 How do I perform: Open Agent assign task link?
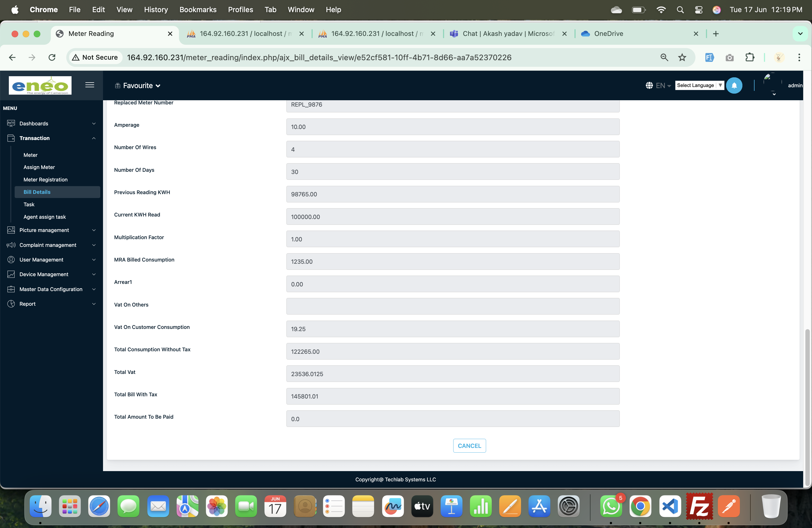45,217
